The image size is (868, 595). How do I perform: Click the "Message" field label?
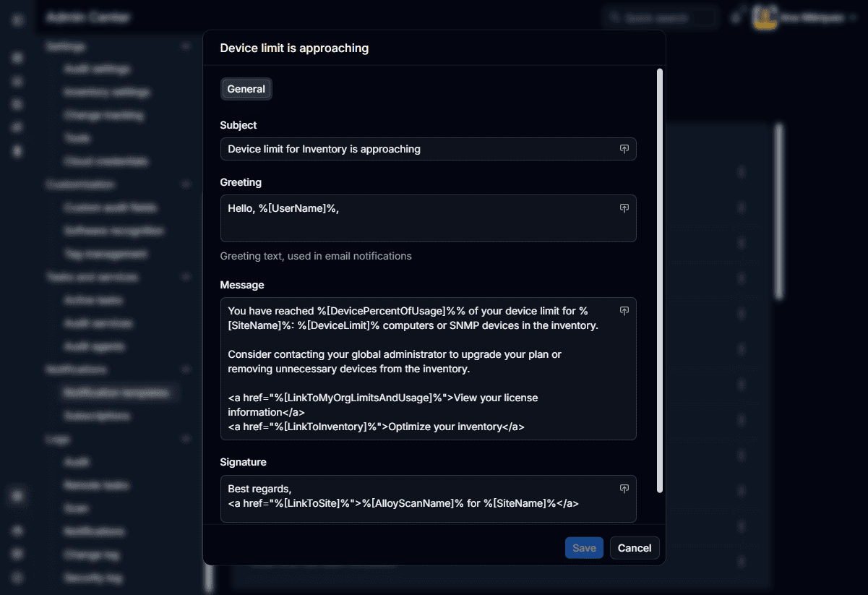tap(242, 285)
